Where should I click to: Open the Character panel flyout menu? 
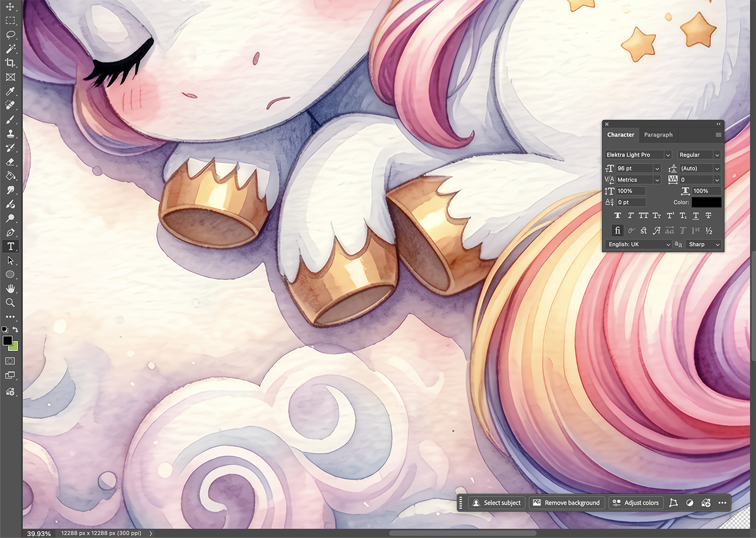click(x=718, y=135)
